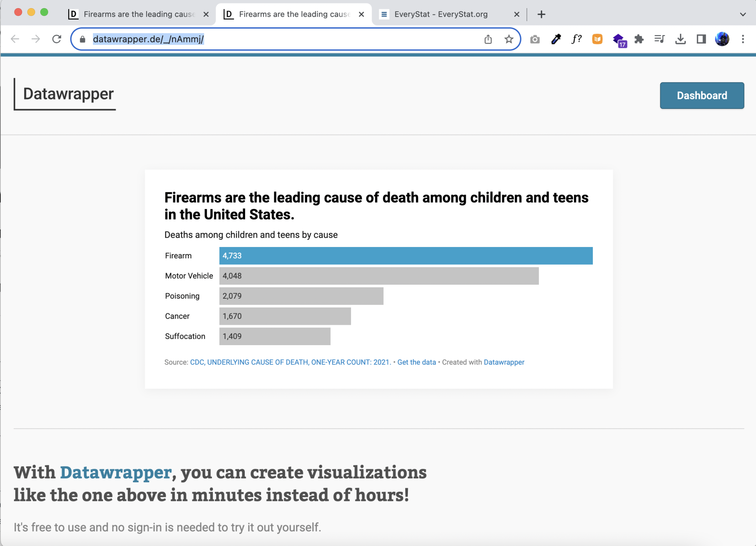This screenshot has height=546, width=756.
Task: Click the f? font finder extension
Action: pyautogui.click(x=577, y=39)
